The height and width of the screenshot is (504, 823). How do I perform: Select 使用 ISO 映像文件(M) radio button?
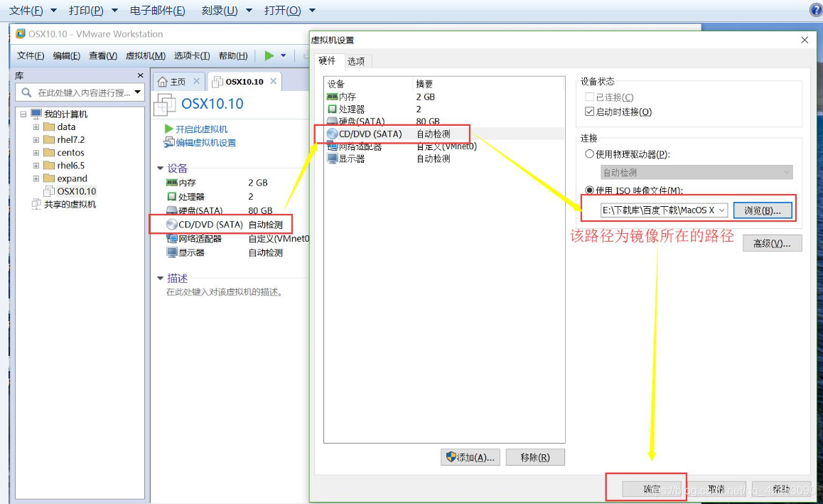click(589, 190)
